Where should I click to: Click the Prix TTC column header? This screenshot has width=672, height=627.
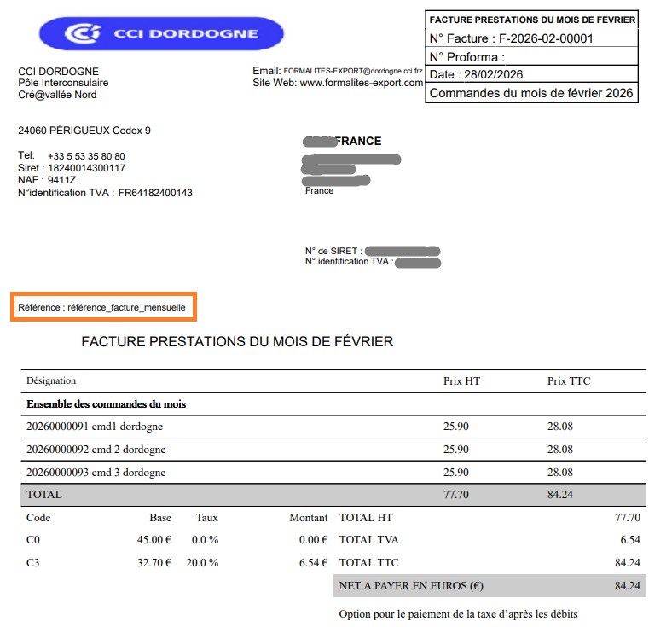(x=569, y=380)
